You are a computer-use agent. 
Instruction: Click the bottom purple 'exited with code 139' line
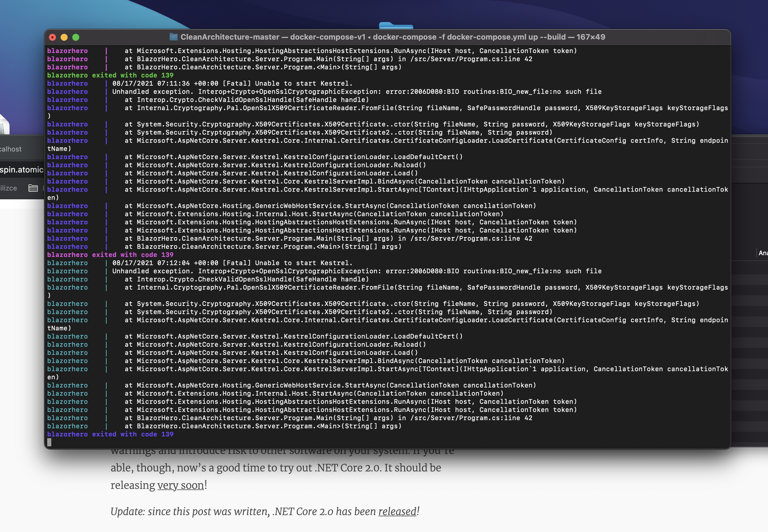click(x=110, y=434)
